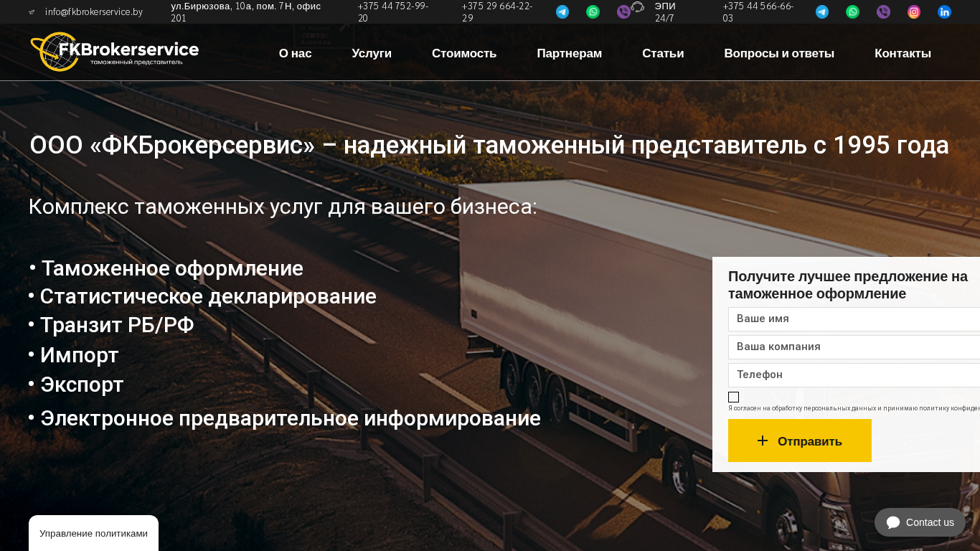
Task: Click Комплекс таможенных услуг subheading
Action: (x=283, y=207)
